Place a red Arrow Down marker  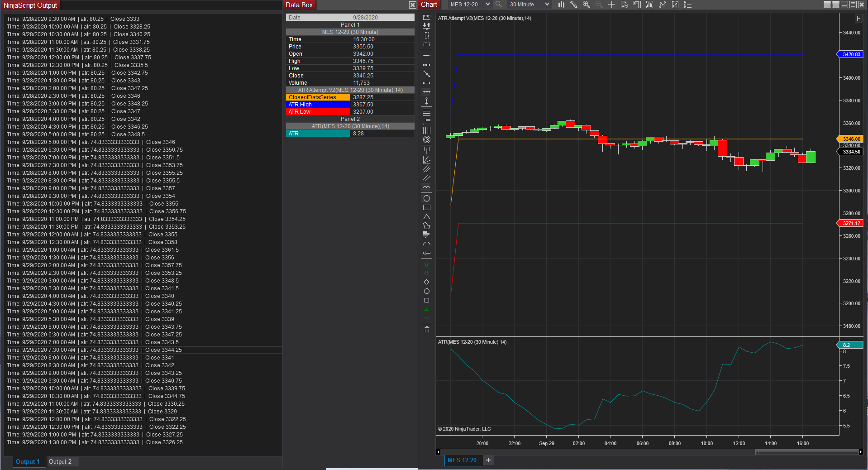click(x=426, y=273)
